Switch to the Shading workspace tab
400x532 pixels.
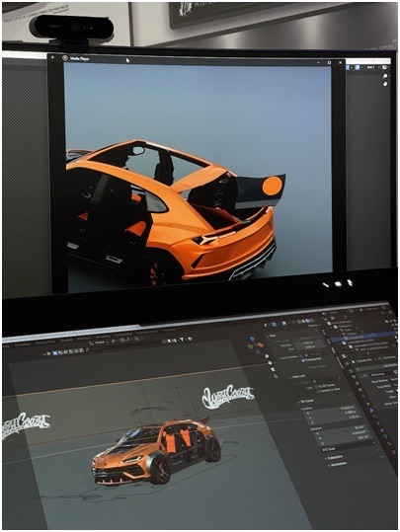66,341
